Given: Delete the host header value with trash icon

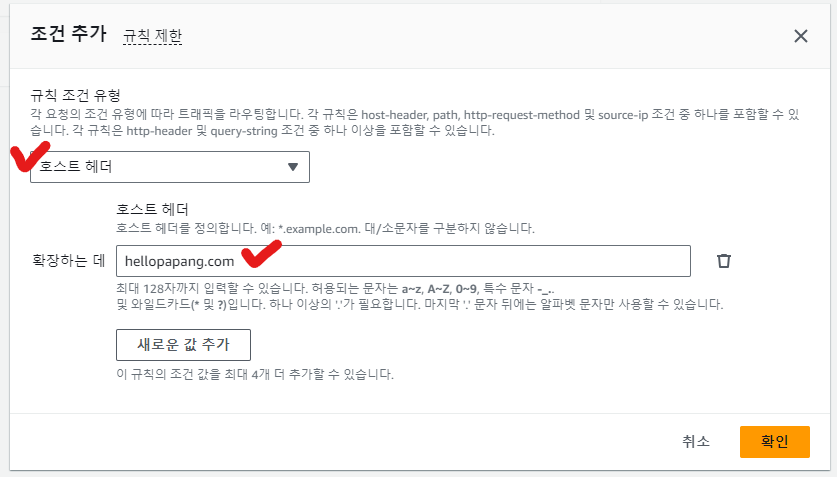Looking at the screenshot, I should tap(724, 261).
